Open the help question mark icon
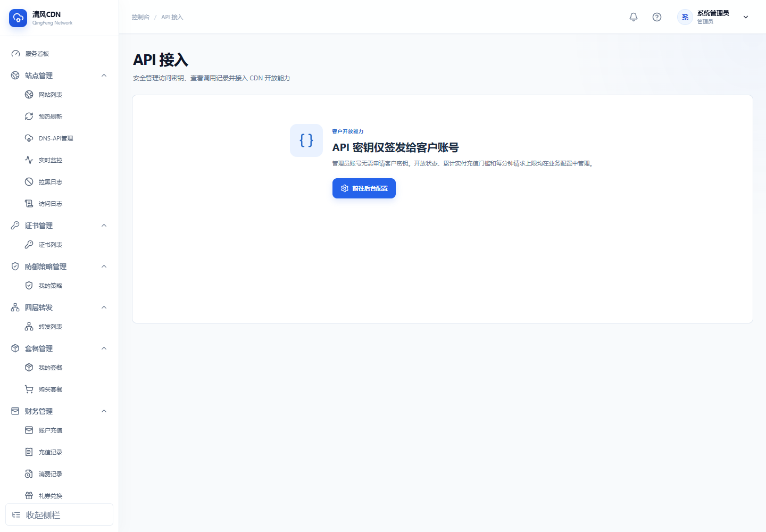This screenshot has width=766, height=532. coord(657,17)
